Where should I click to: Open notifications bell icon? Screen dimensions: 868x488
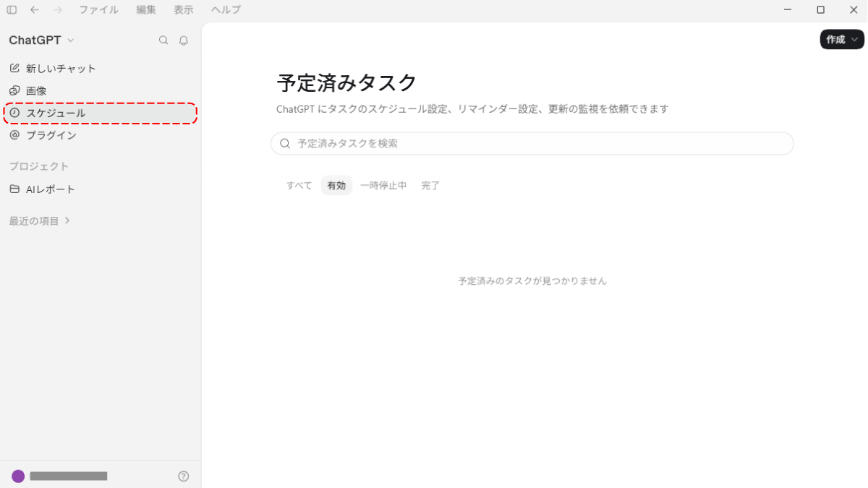pos(184,40)
